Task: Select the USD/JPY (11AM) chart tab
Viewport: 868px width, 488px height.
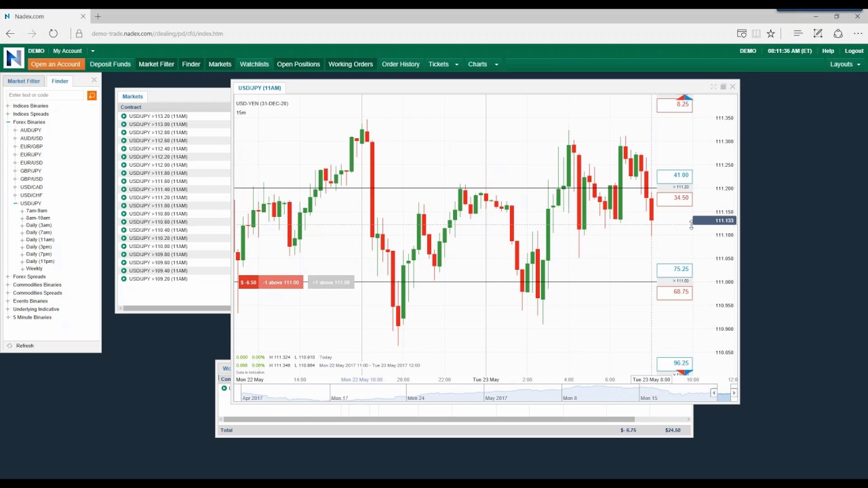Action: click(x=260, y=88)
